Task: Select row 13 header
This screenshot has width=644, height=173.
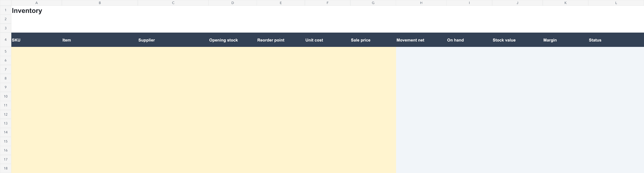Action: click(5, 123)
